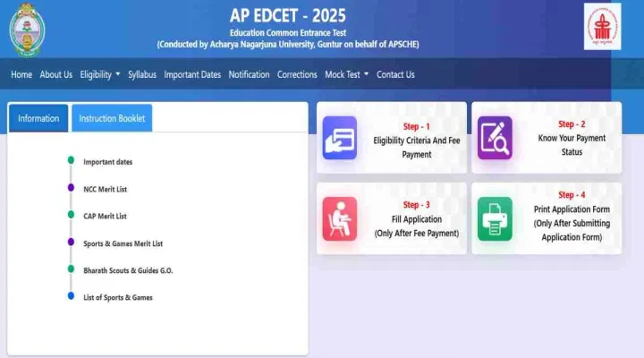Viewport: 644px width, 358px height.
Task: Click the blue bullet beside List of Sports & Games
Action: coord(71,296)
